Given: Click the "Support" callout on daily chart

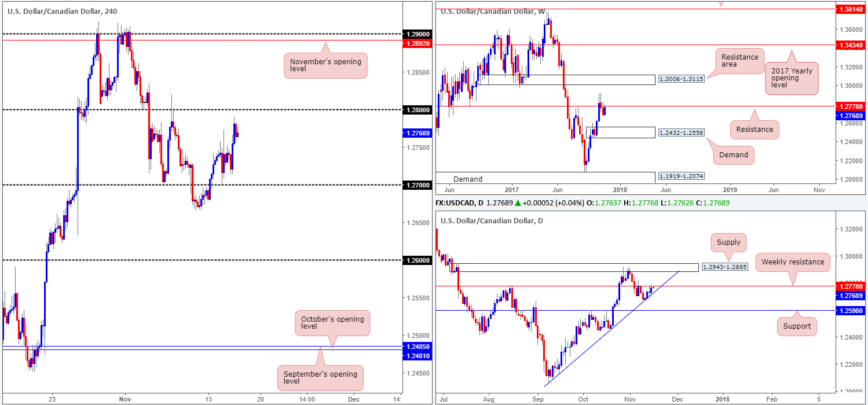Looking at the screenshot, I should (798, 326).
